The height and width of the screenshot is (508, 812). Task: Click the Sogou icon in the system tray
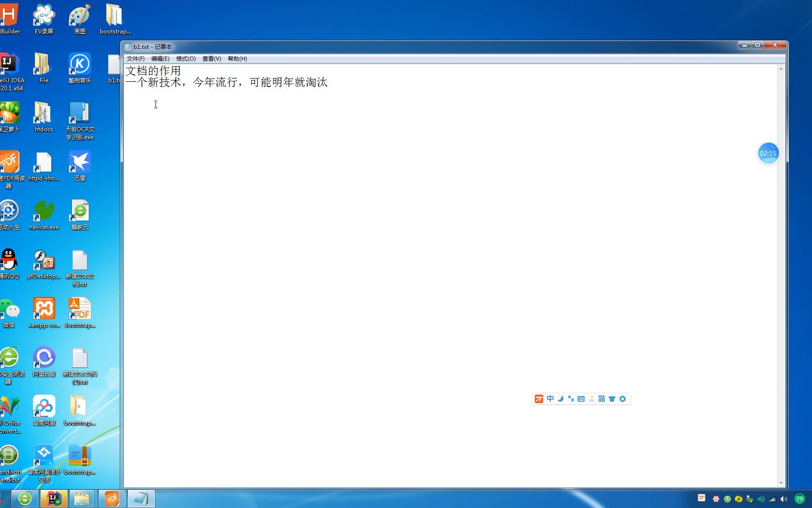tap(702, 498)
